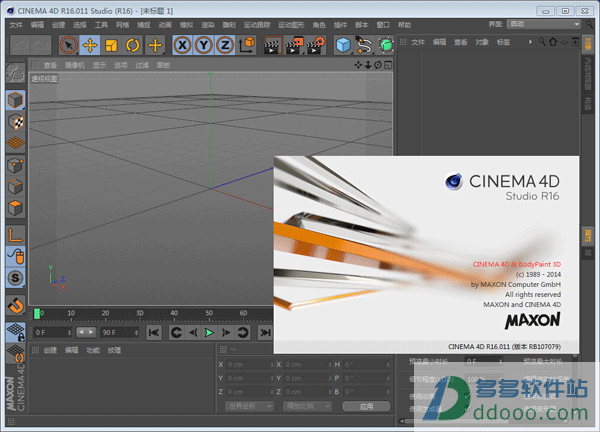Screen dimensions: 600x432
Task: Open the 渲染 menu
Action: pos(208,25)
